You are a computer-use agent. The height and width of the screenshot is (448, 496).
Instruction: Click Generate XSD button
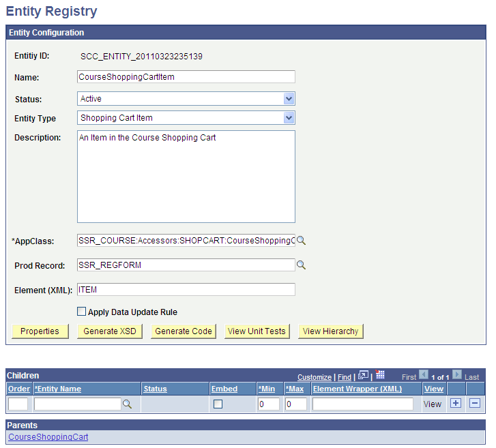coord(110,331)
